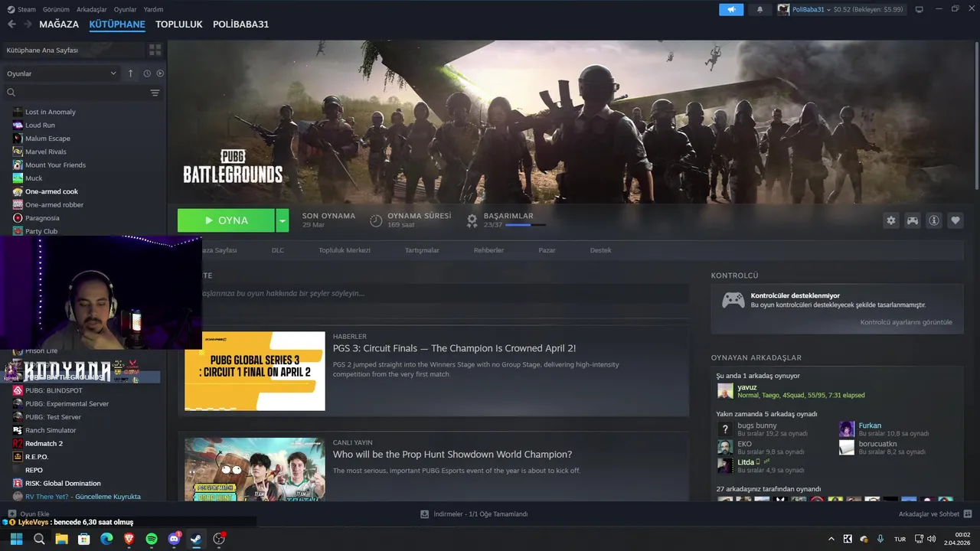The height and width of the screenshot is (551, 980).
Task: Open the Yardım menu
Action: 153,9
